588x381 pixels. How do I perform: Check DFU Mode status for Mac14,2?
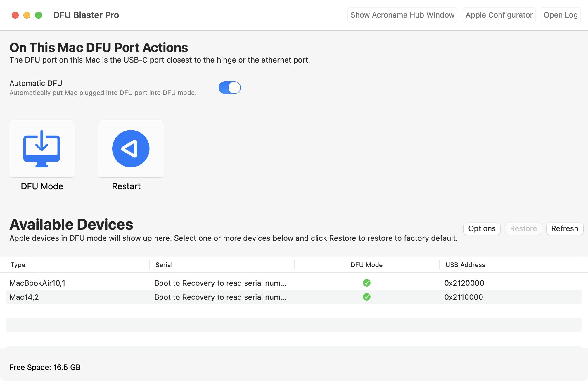pyautogui.click(x=366, y=297)
